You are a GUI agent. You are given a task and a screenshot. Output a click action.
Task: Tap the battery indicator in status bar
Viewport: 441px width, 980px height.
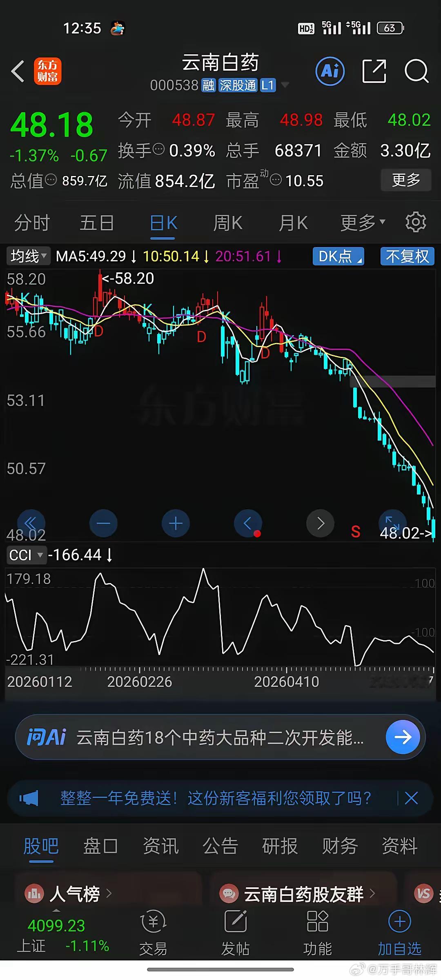click(390, 28)
